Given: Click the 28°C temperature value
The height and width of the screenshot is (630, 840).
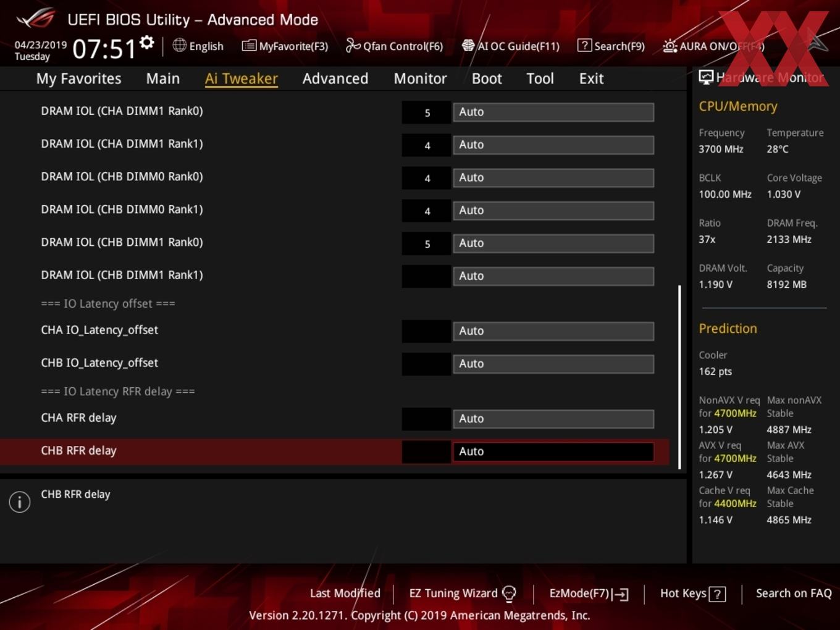Looking at the screenshot, I should [x=778, y=149].
